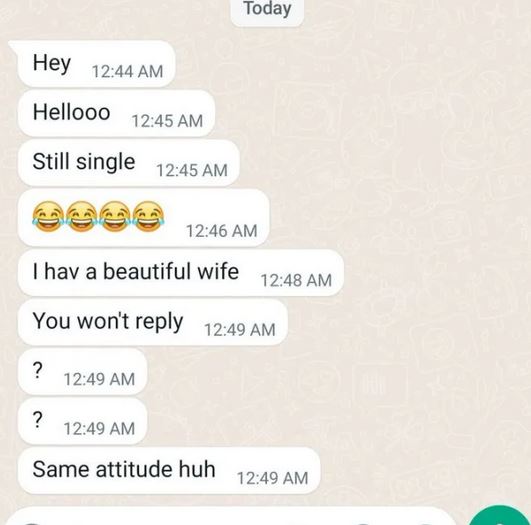Click the first laughing-crying emoji
Screen dimensions: 531x525
[x=48, y=217]
